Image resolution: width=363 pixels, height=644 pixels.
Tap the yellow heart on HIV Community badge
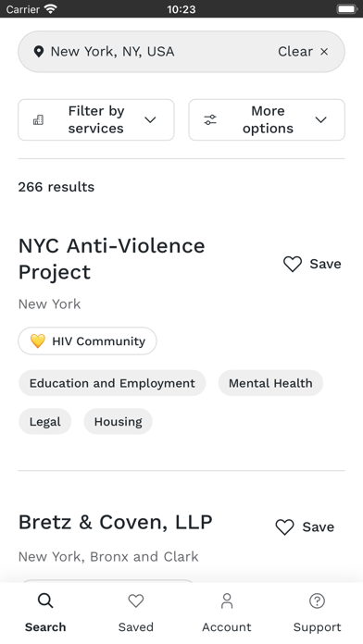coord(37,341)
